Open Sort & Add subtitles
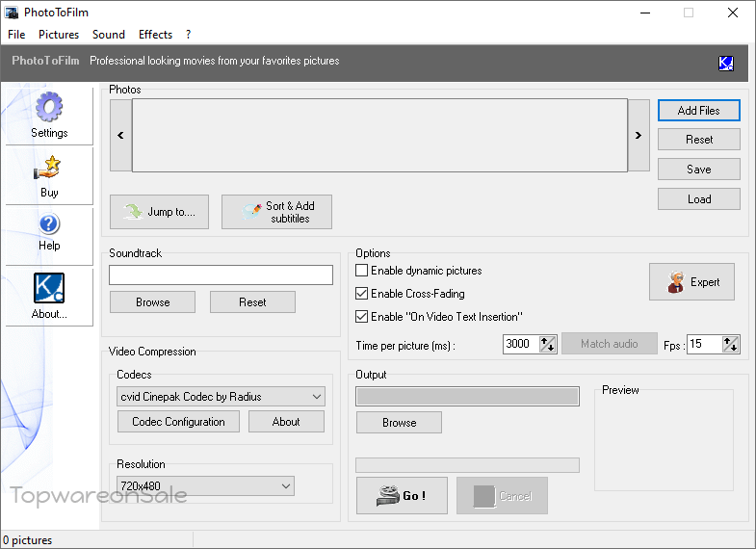 click(276, 212)
